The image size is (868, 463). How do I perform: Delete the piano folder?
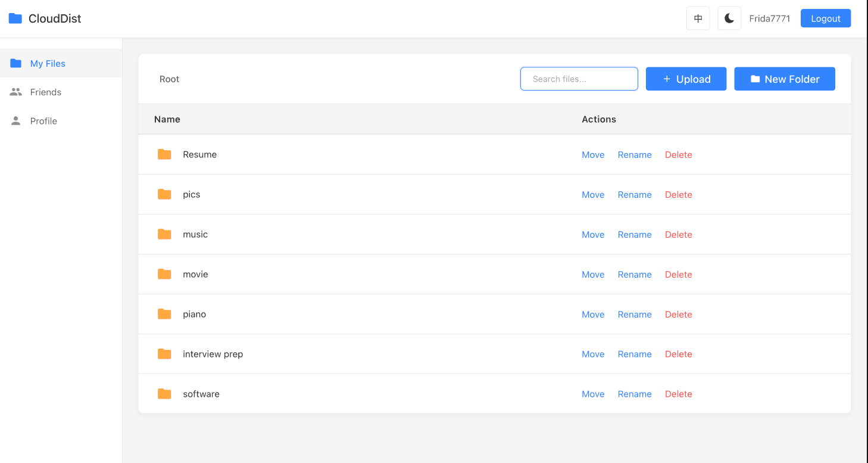point(678,315)
